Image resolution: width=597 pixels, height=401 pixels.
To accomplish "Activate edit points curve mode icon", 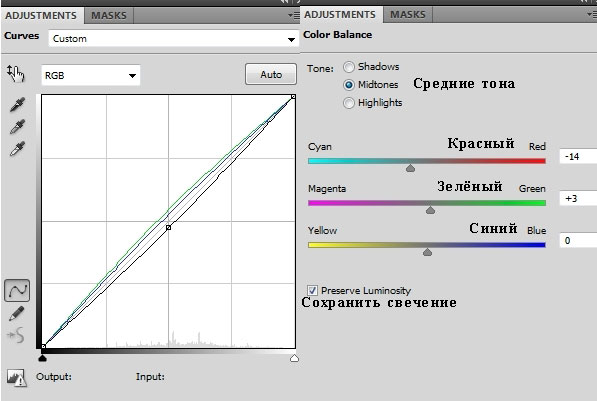I will (17, 291).
